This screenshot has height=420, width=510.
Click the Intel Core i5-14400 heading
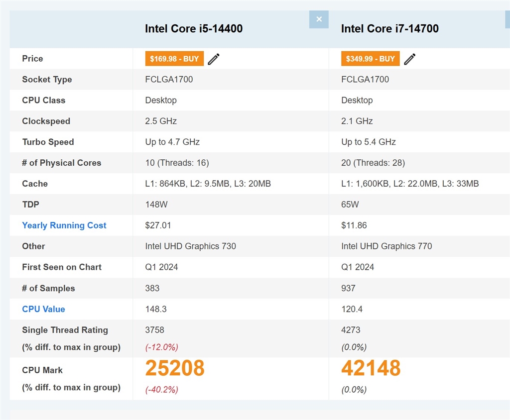tap(194, 28)
